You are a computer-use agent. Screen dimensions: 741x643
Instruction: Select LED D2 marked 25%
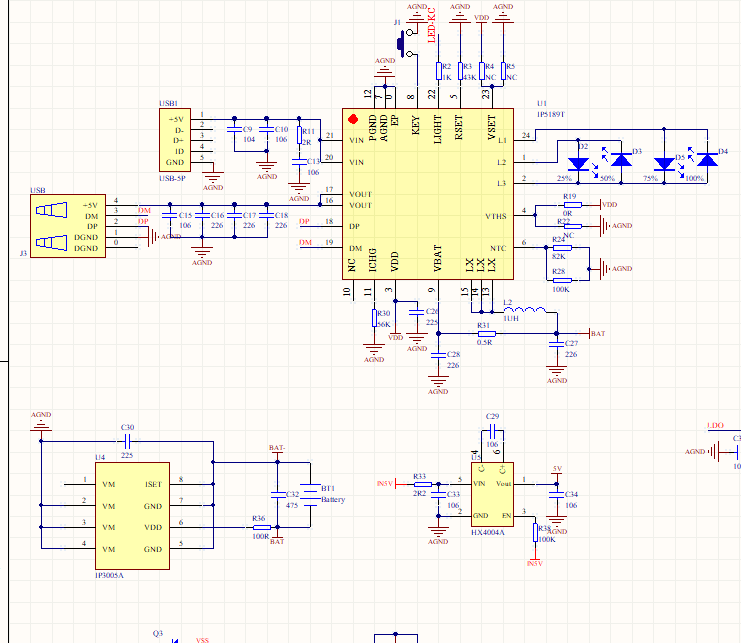pos(578,164)
